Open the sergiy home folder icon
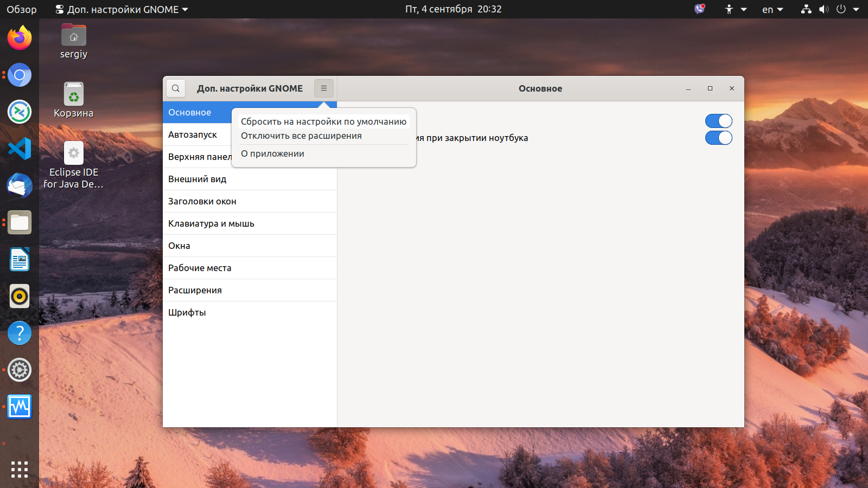Image resolution: width=868 pixels, height=488 pixels. (x=74, y=41)
